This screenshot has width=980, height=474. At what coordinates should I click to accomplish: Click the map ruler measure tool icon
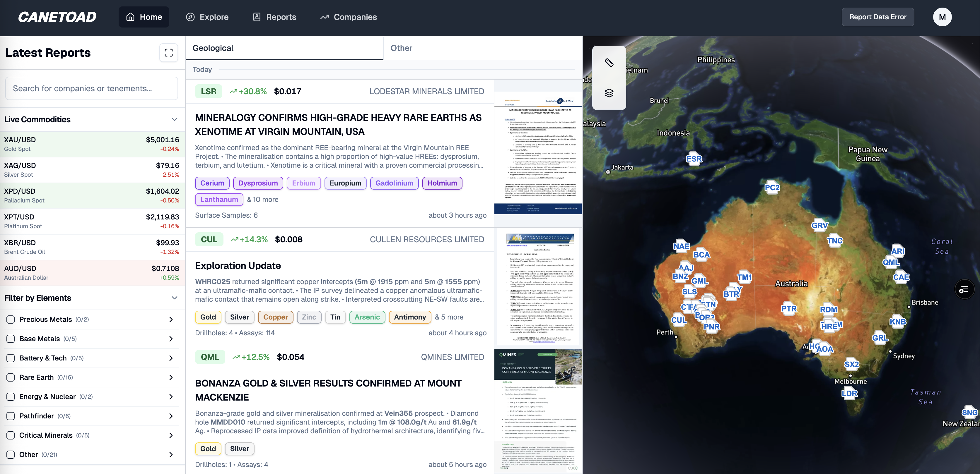click(609, 63)
